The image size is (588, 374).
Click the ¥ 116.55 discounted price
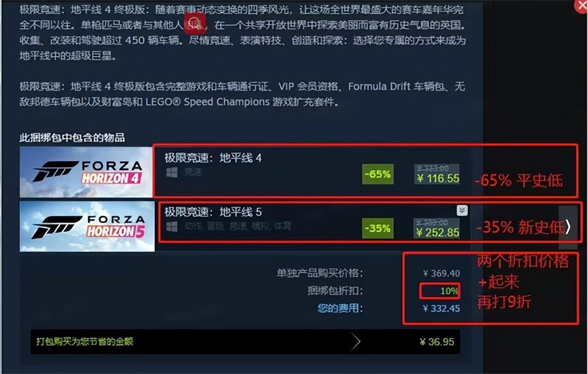point(437,179)
